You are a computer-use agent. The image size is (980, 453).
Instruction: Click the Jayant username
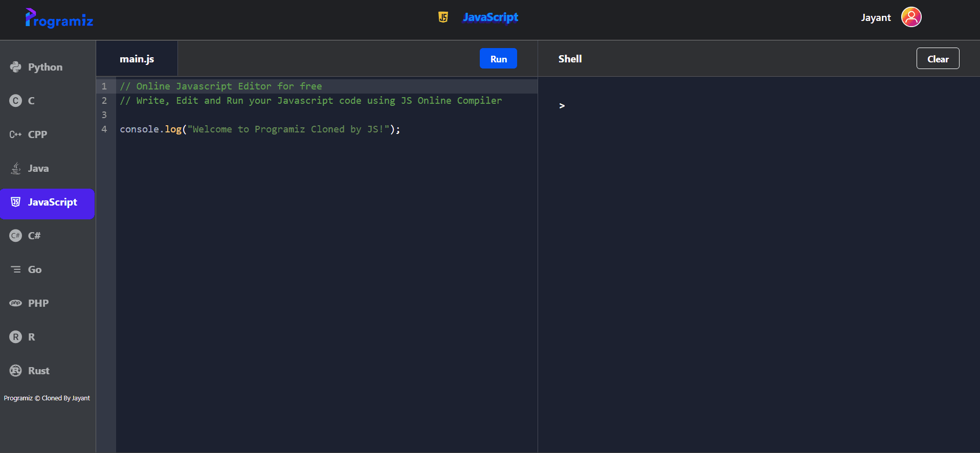pos(876,17)
